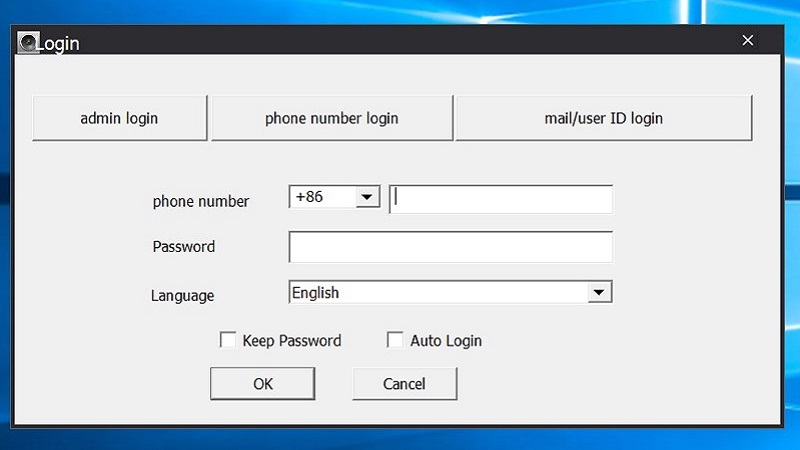This screenshot has height=450, width=800.
Task: Click the Login title bar text
Action: click(x=59, y=44)
